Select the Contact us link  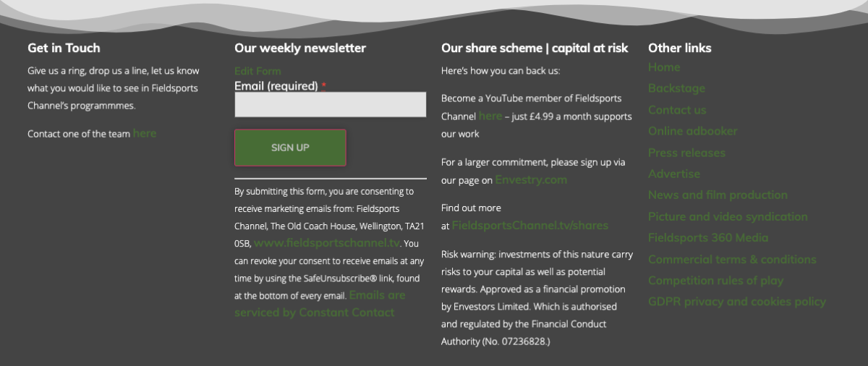[677, 110]
